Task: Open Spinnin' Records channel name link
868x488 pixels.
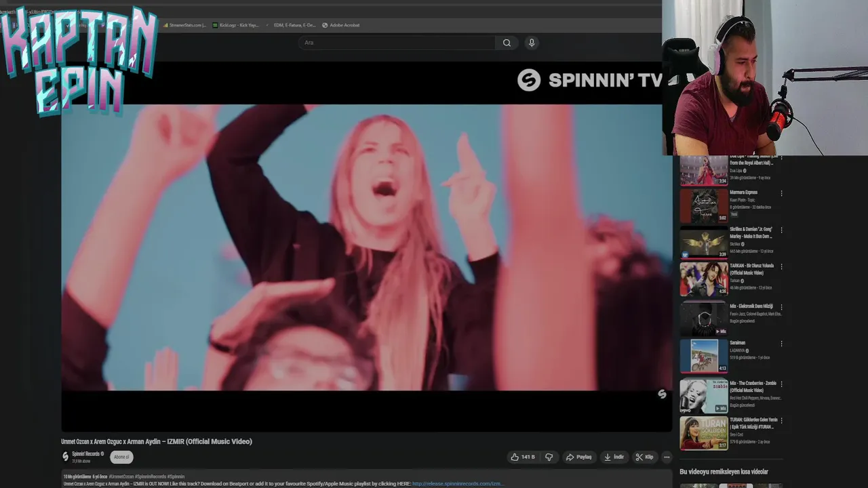Action: tap(86, 454)
